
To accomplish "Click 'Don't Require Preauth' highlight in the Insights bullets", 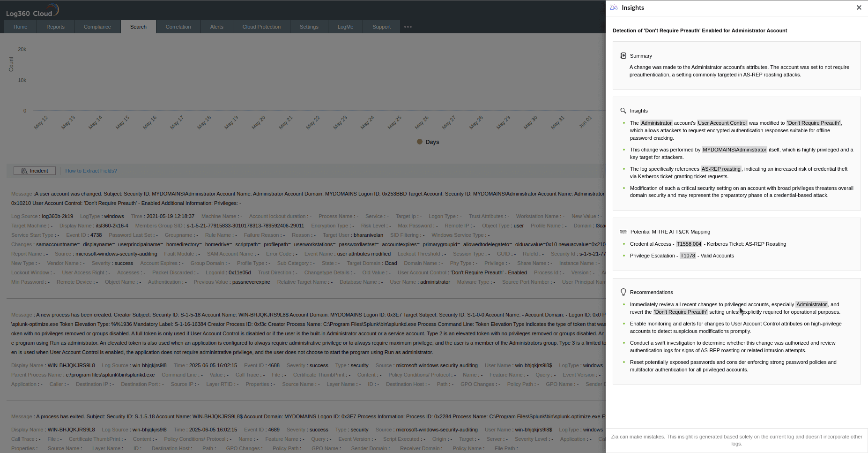I will pos(814,123).
